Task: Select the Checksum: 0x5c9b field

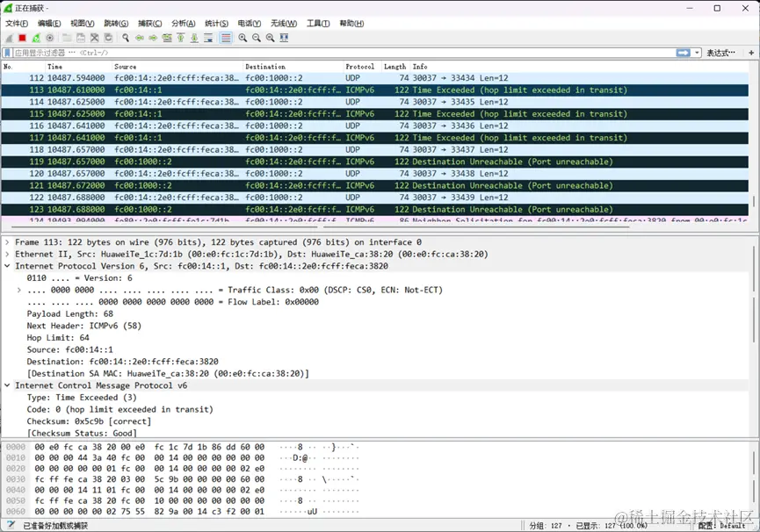Action: click(90, 421)
